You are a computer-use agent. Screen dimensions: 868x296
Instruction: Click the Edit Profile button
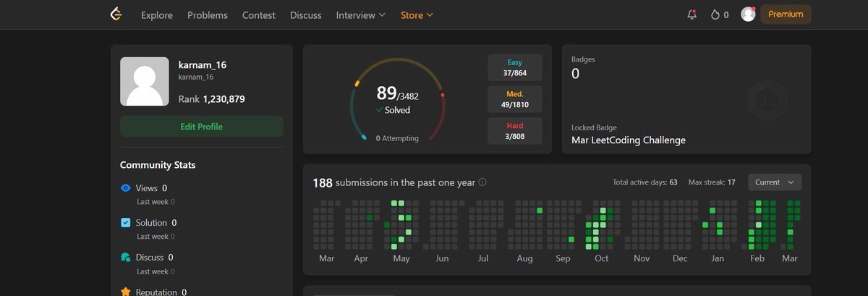click(x=201, y=127)
